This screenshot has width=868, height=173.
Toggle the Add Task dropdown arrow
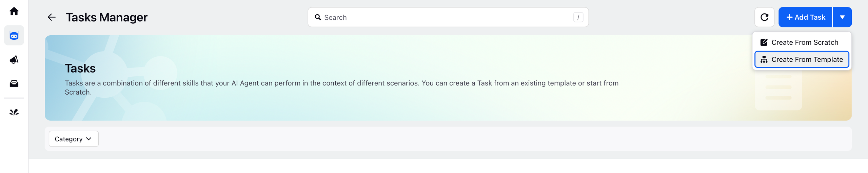[842, 17]
